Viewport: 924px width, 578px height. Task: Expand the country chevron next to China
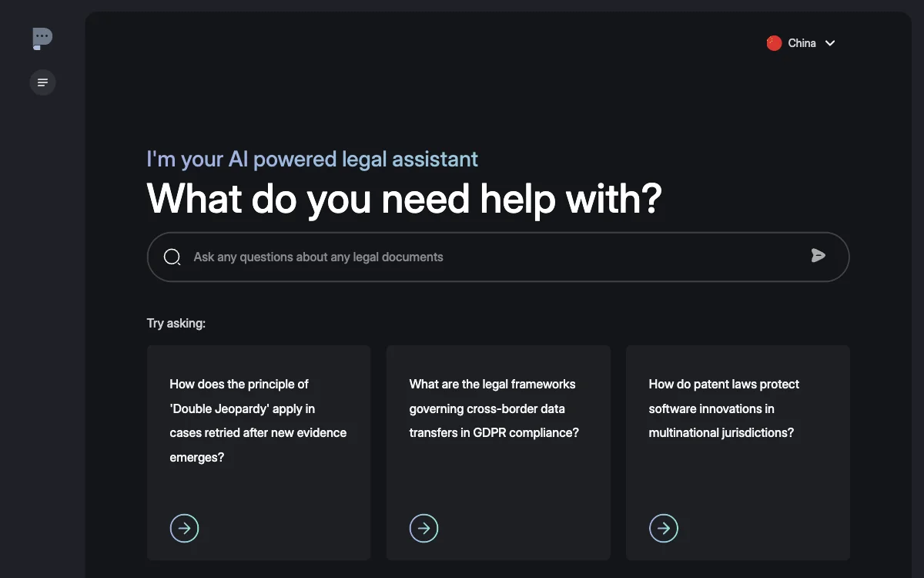pos(830,43)
